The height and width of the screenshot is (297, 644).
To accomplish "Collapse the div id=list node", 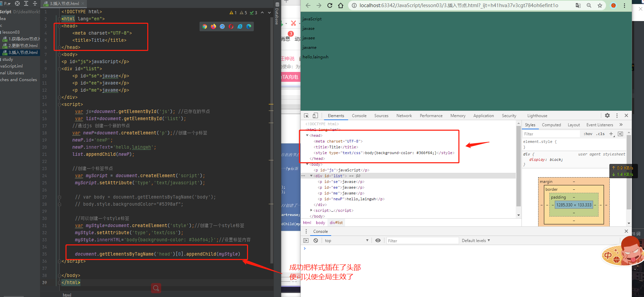I will click(x=311, y=176).
